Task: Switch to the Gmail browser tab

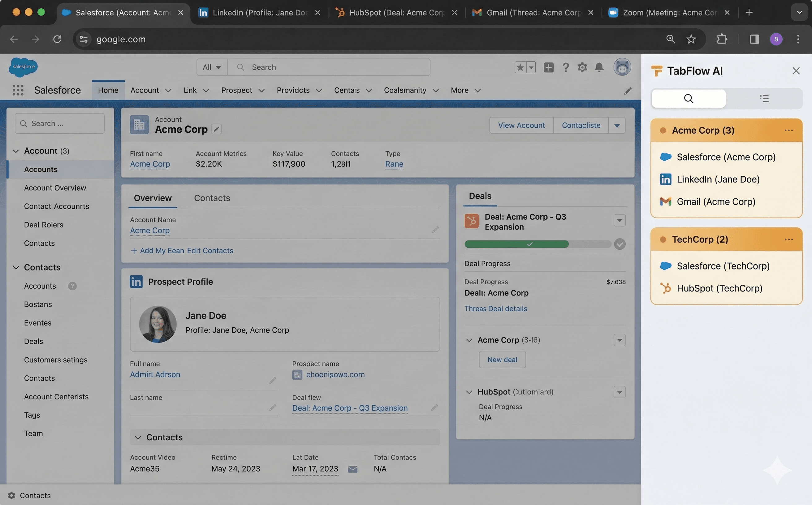Action: point(533,12)
